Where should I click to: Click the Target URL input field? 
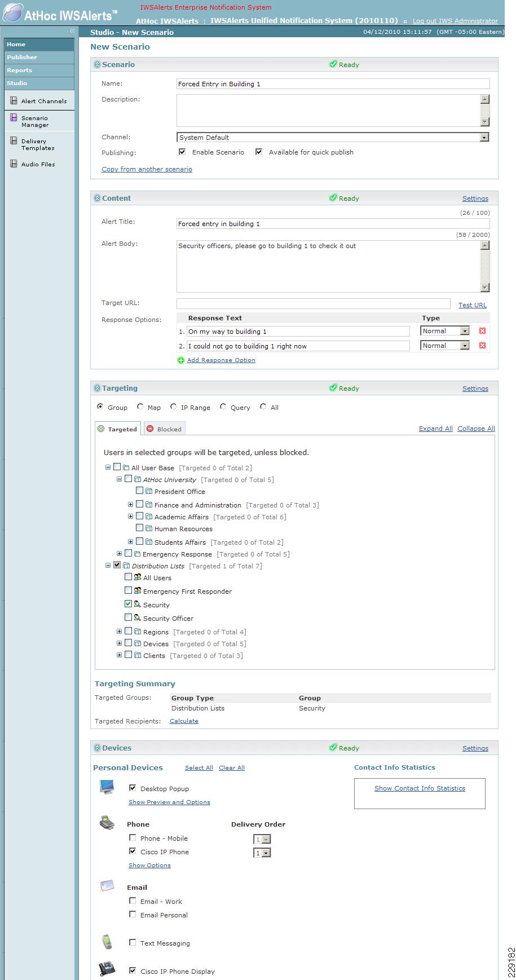pos(313,304)
